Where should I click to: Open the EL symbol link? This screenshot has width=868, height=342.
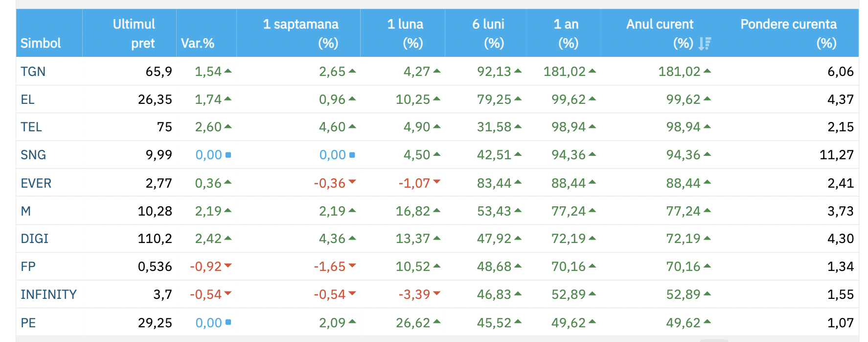point(27,99)
